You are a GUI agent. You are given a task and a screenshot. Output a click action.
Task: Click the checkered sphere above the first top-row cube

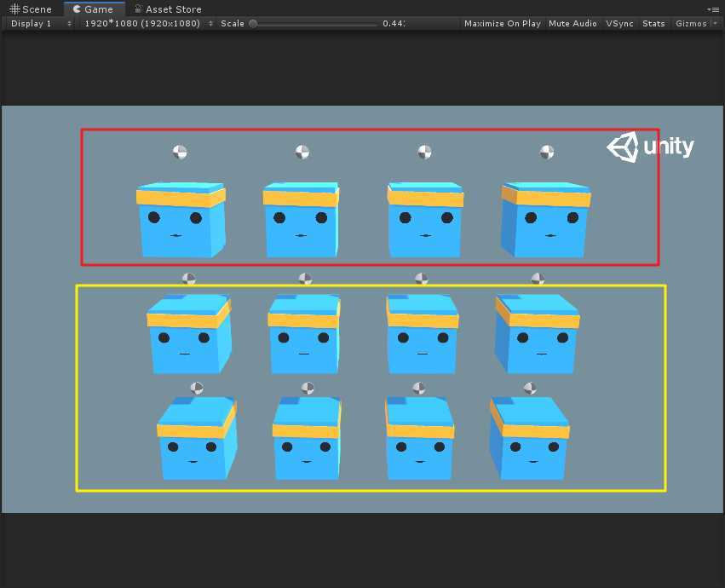coord(180,152)
